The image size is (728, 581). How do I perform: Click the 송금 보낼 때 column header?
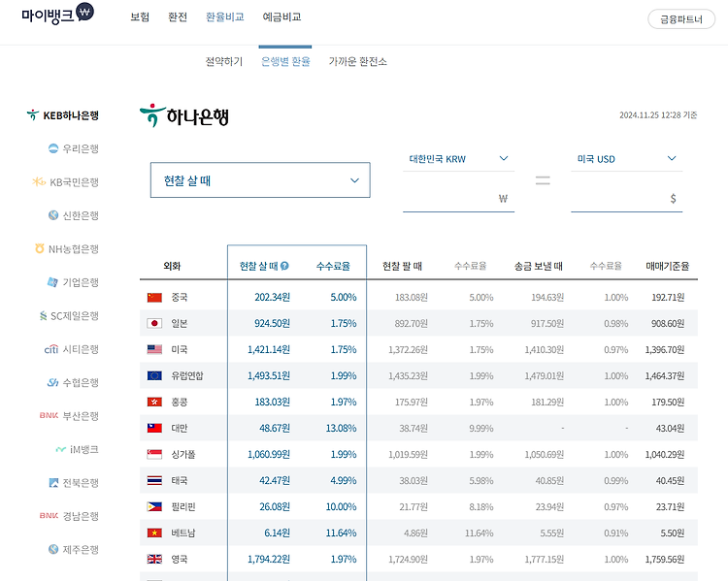tap(538, 266)
